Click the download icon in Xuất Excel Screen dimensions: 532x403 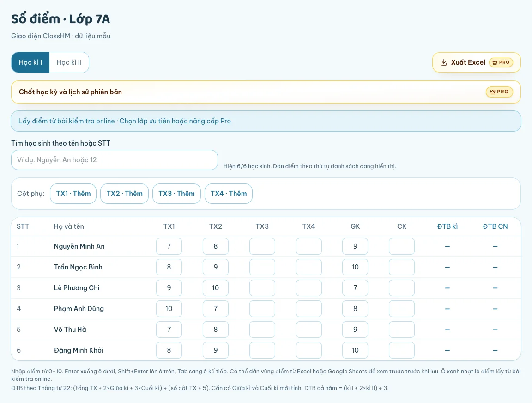coord(443,62)
